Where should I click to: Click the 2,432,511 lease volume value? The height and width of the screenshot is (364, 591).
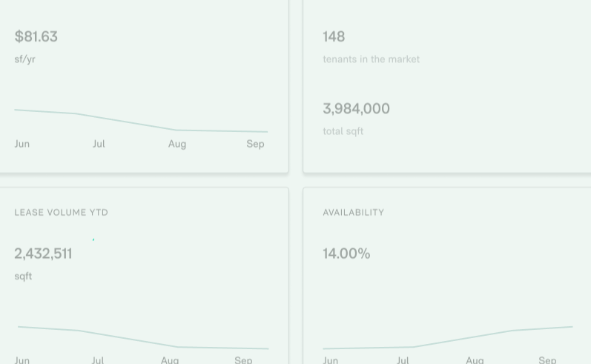(43, 254)
